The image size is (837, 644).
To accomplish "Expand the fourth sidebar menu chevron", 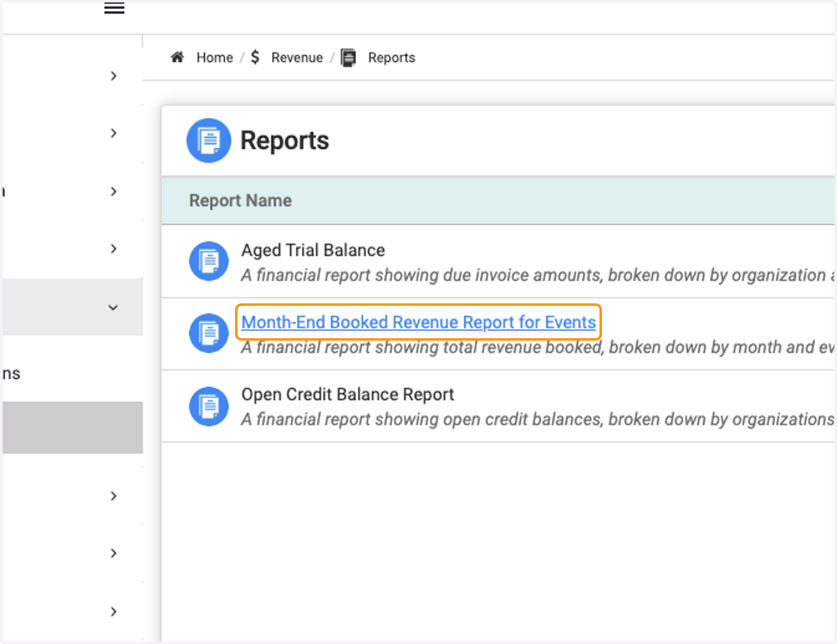I will [114, 249].
